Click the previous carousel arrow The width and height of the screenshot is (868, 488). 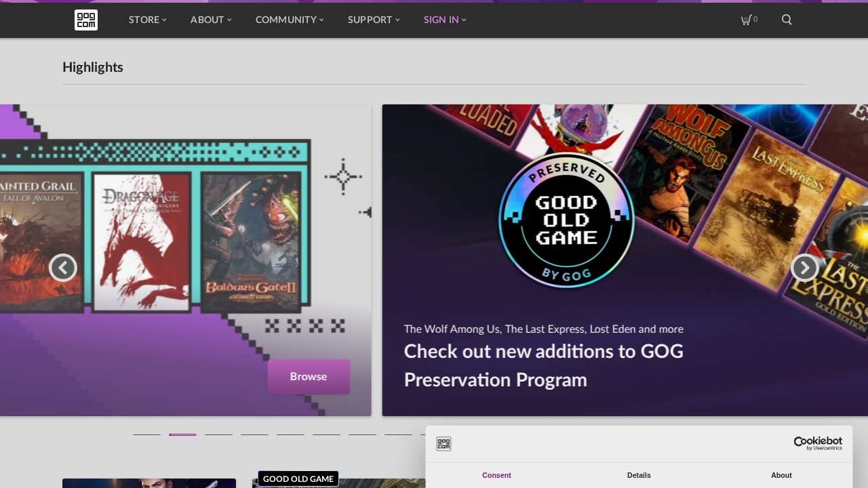click(63, 268)
